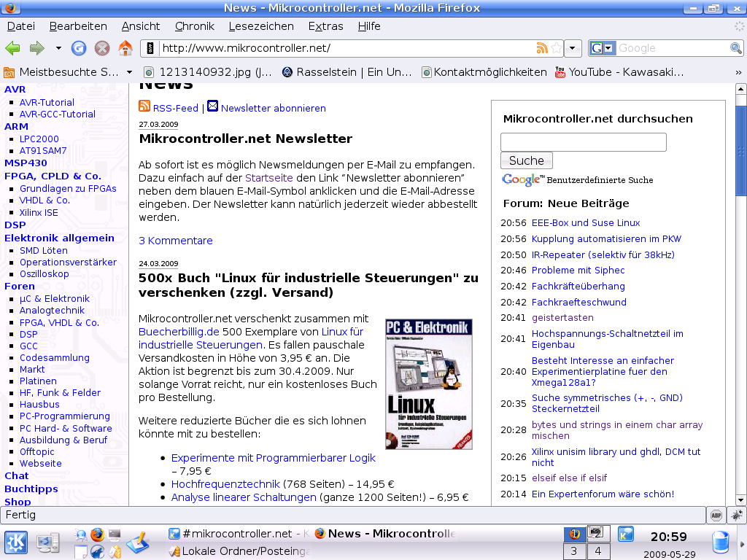Screen dimensions: 747x560
Task: Go to home page via house icon
Action: pos(125,48)
